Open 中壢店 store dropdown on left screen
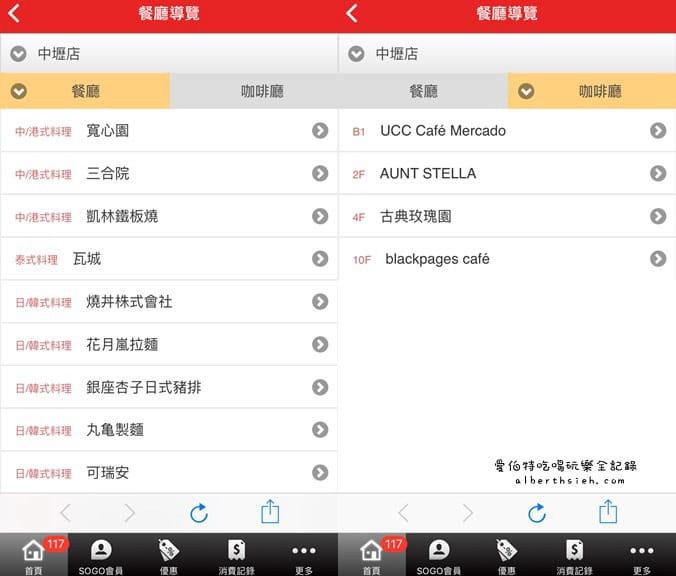The width and height of the screenshot is (676, 576). point(169,54)
